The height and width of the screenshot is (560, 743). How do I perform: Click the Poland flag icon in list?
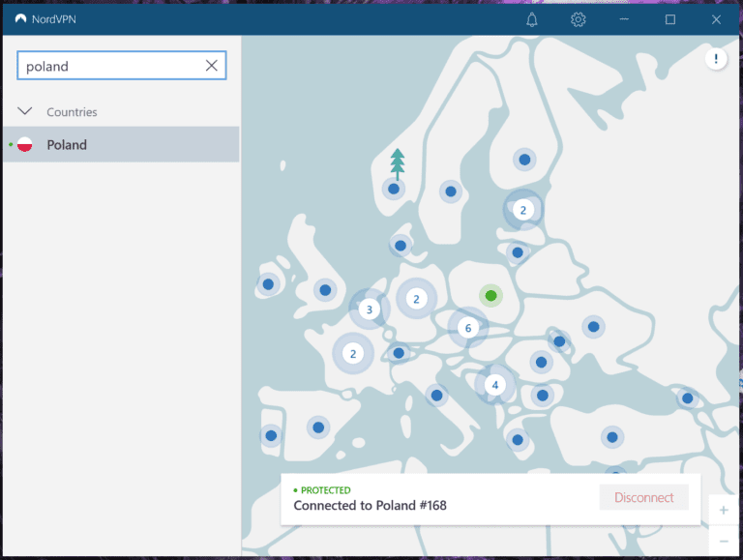[25, 145]
